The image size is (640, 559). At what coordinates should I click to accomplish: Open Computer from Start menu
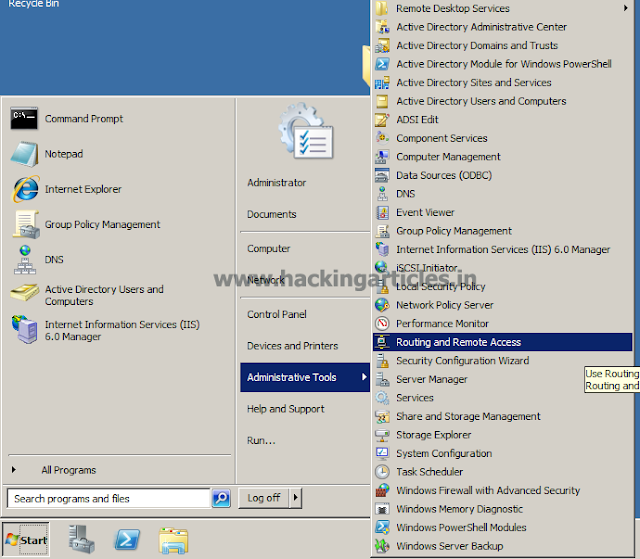pos(269,248)
